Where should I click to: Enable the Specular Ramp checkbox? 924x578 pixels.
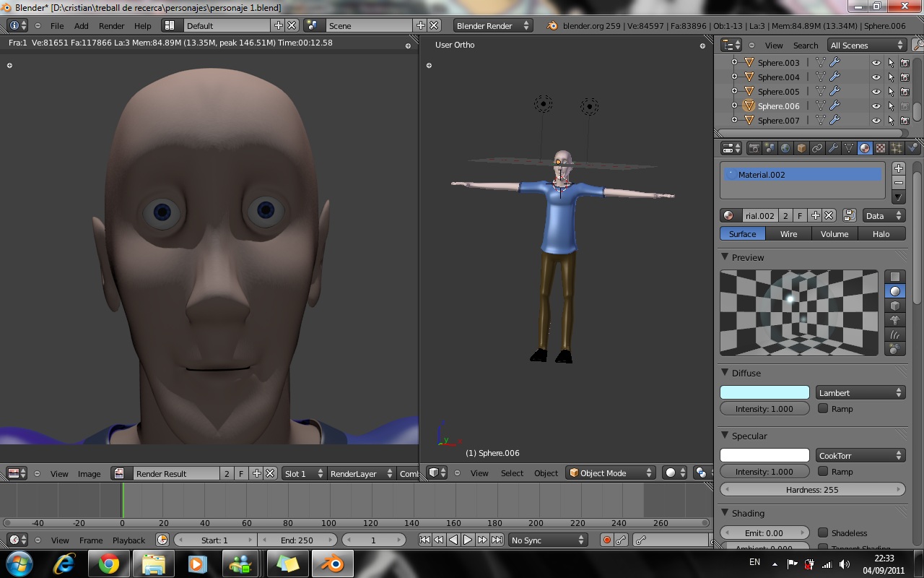pyautogui.click(x=823, y=471)
